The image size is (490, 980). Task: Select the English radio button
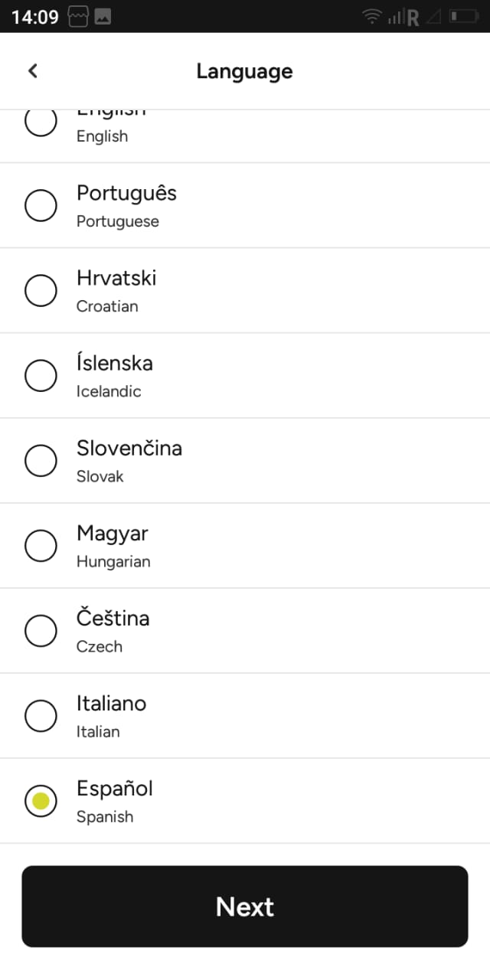tap(41, 122)
